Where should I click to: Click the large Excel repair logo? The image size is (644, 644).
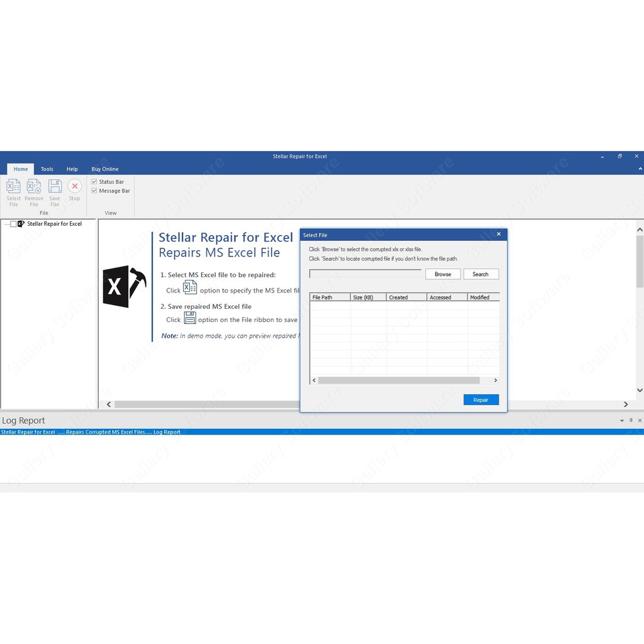click(124, 286)
